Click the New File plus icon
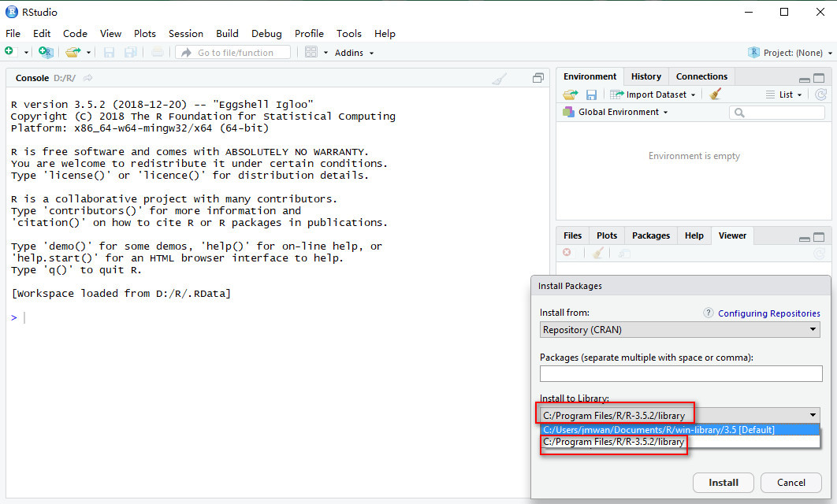This screenshot has height=504, width=837. [x=9, y=52]
